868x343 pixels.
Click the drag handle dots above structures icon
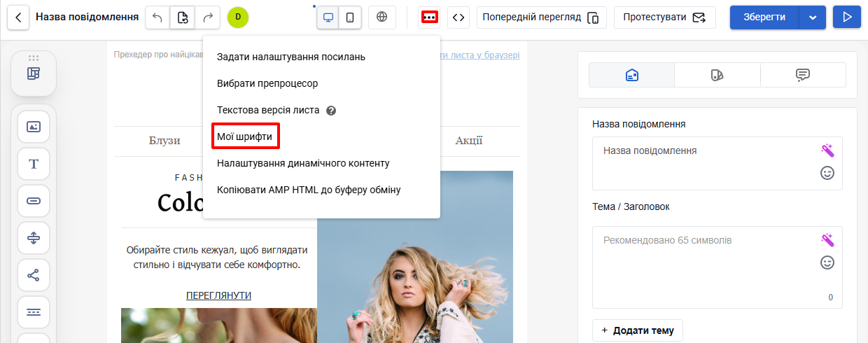coord(34,57)
